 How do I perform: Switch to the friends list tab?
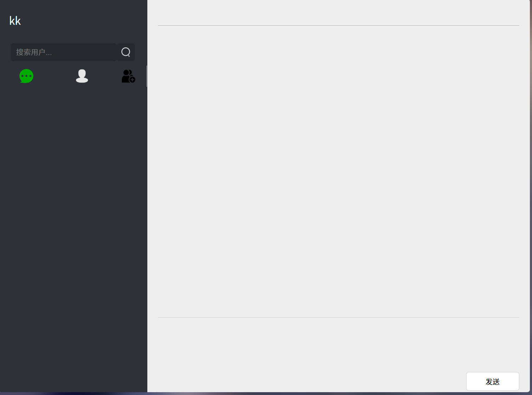82,76
